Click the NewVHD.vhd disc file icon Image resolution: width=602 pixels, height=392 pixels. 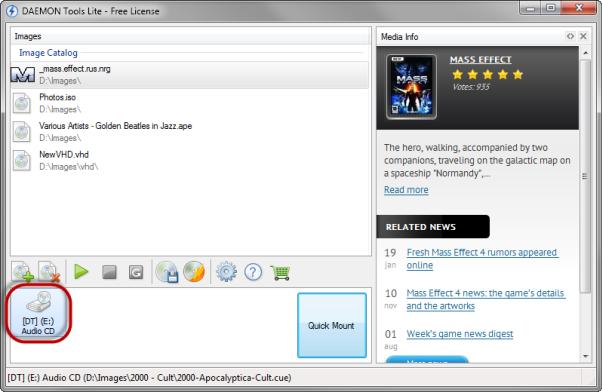tap(22, 160)
